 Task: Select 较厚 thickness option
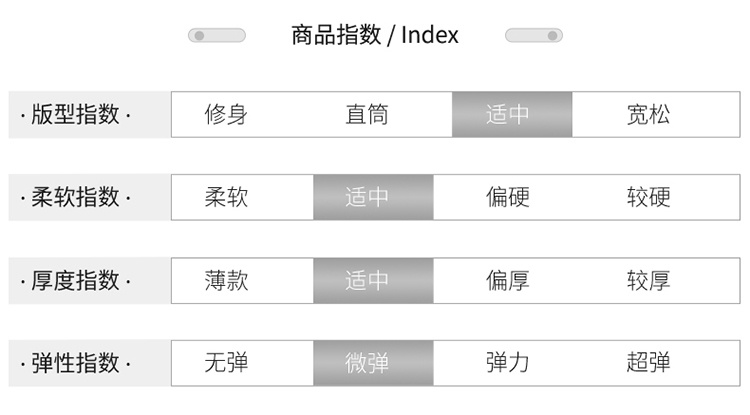(x=648, y=281)
